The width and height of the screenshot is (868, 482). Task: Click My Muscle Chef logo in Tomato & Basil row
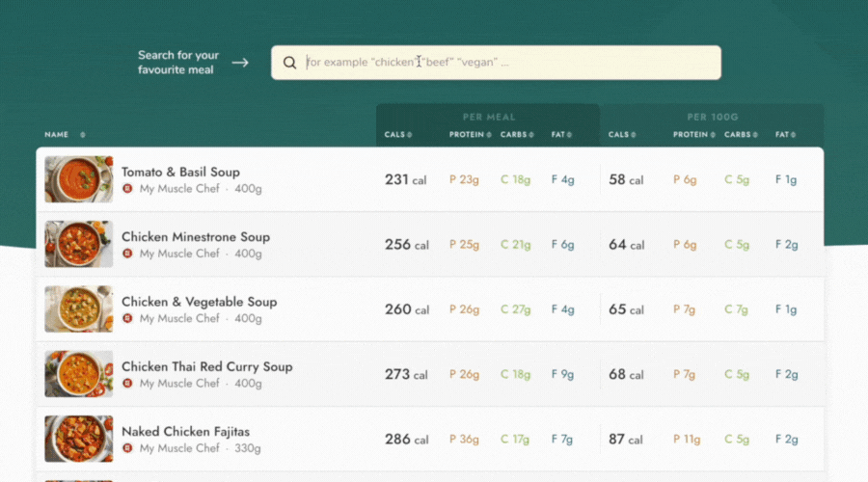point(127,189)
